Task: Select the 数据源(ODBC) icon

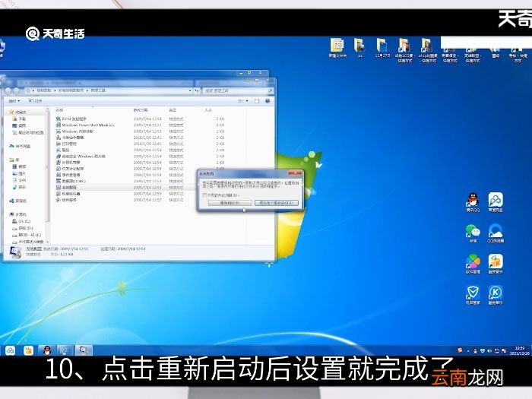Action: coord(59,181)
